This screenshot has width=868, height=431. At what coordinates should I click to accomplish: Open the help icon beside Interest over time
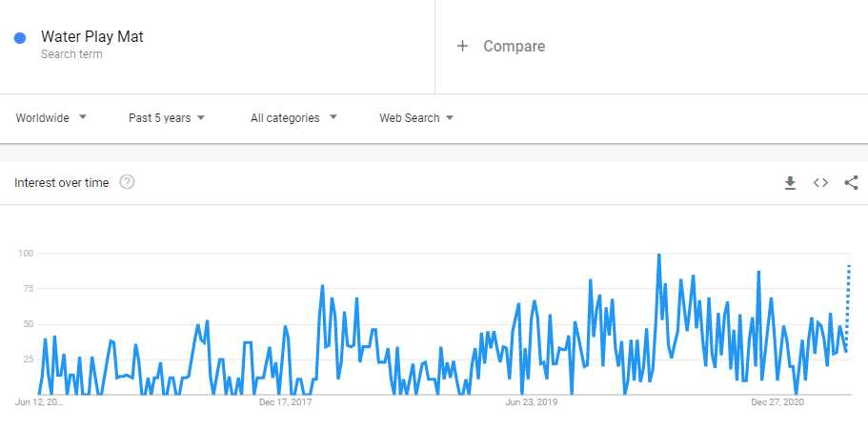point(128,182)
